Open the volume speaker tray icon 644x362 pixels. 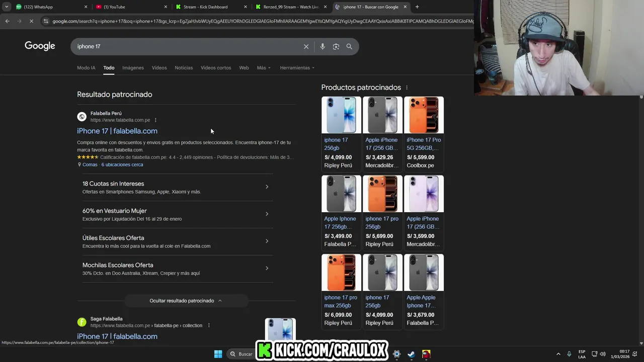[x=603, y=354]
